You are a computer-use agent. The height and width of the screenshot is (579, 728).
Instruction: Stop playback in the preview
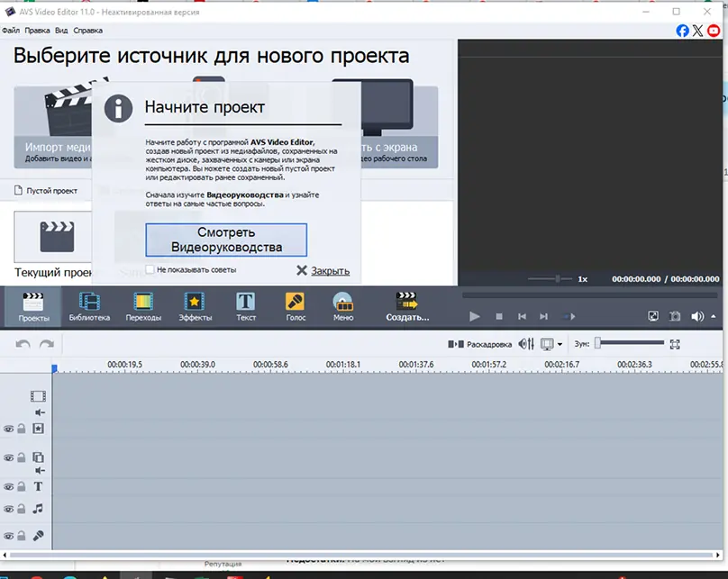(499, 316)
